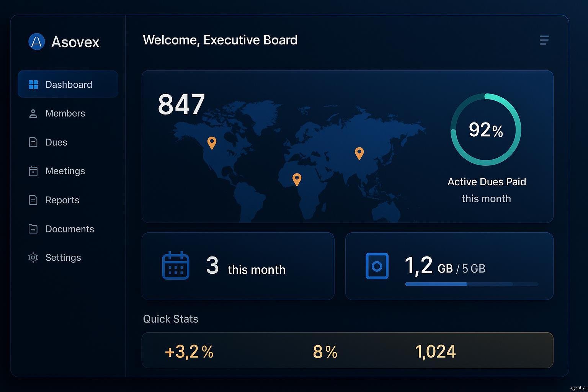Click the Documents file icon
Screen dimensions: 588x392
[x=33, y=229]
